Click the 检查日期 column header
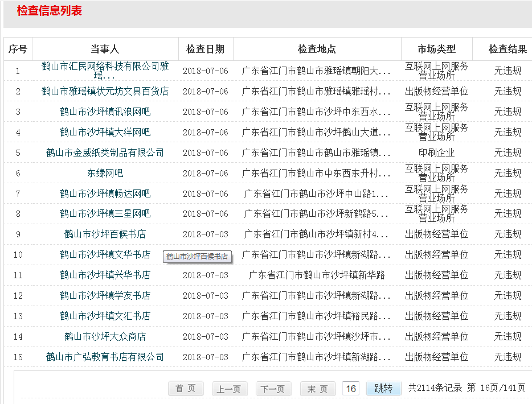The height and width of the screenshot is (404, 532). (x=206, y=50)
